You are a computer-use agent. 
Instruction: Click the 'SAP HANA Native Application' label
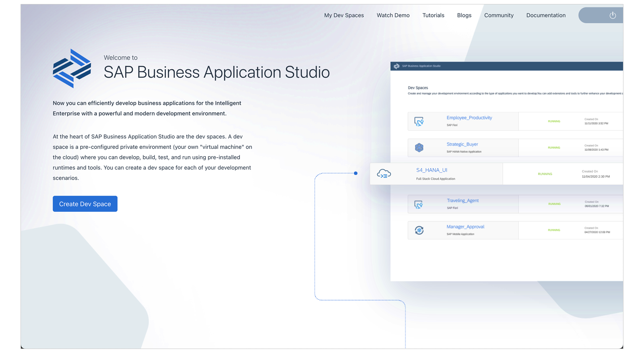(x=464, y=152)
